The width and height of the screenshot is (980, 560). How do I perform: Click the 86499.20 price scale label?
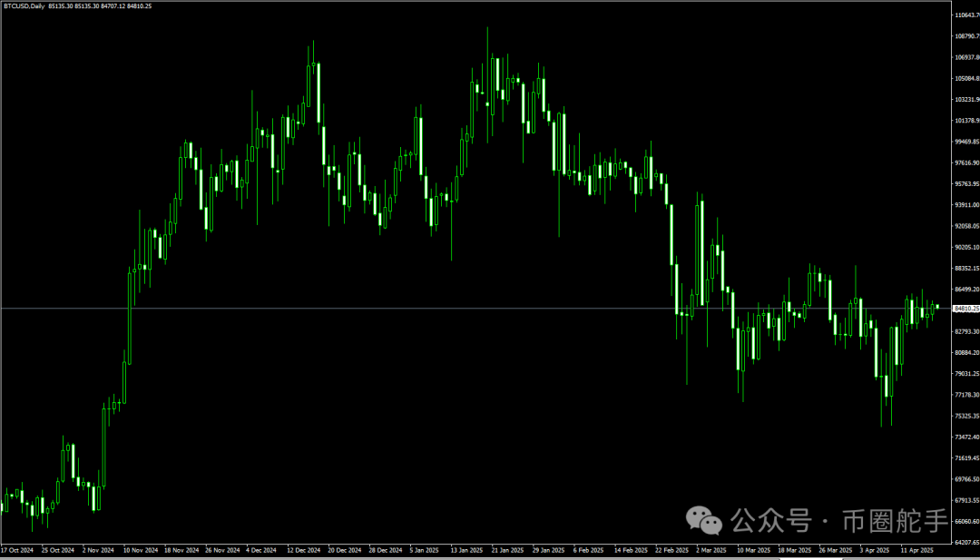[966, 290]
